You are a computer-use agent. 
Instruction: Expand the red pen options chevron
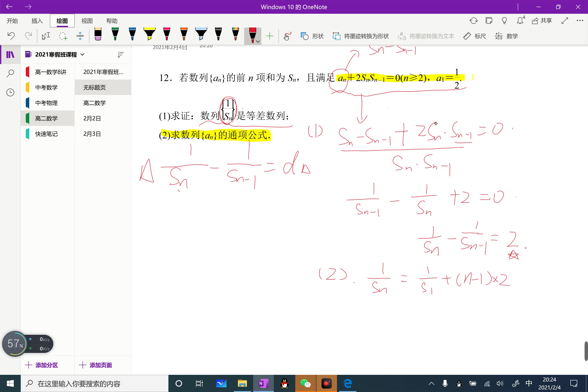click(x=257, y=41)
